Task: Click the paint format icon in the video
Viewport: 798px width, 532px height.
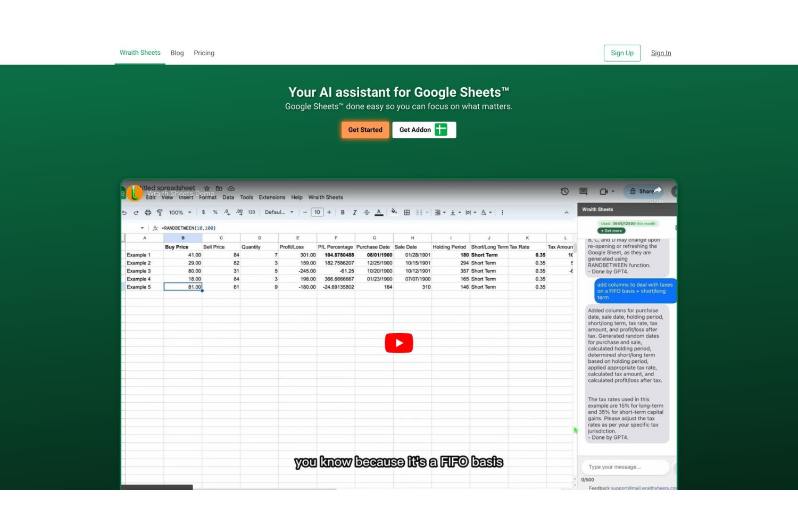Action: pos(160,213)
